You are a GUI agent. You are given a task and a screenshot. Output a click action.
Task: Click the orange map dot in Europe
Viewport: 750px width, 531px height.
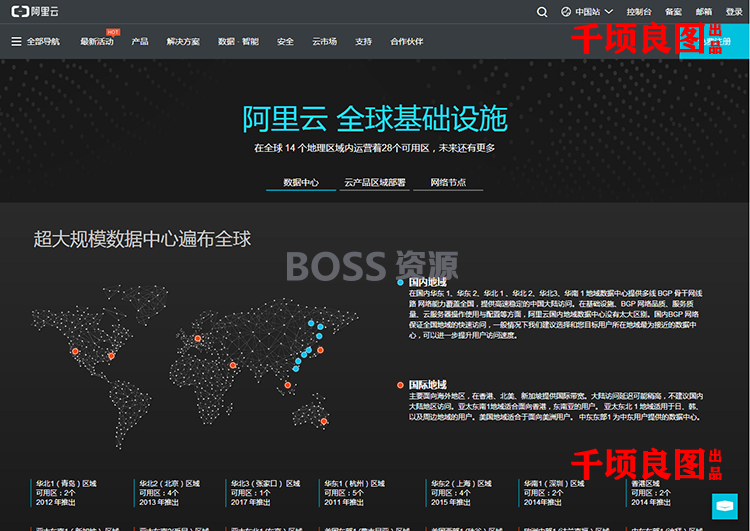(198, 338)
